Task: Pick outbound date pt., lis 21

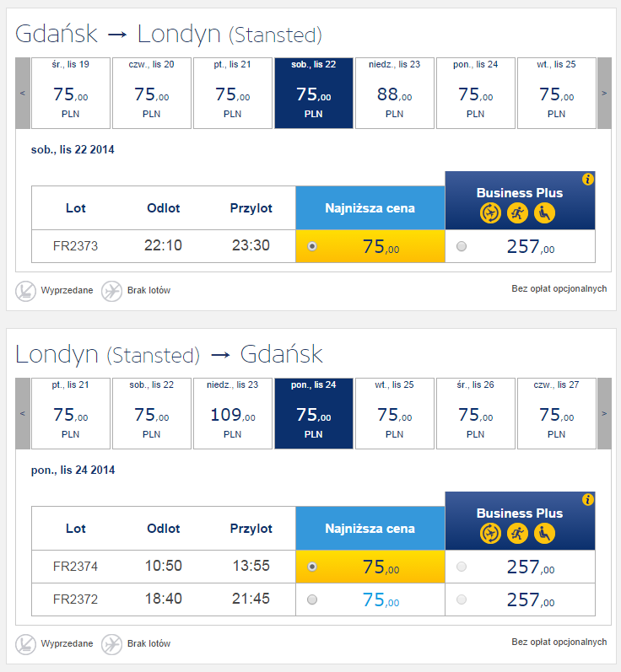Action: click(x=232, y=93)
